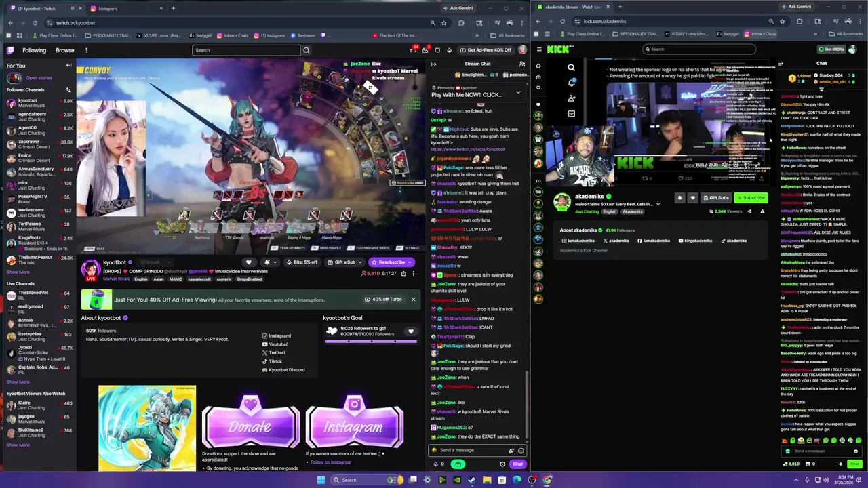Bookmark kick.com/akademiks with the star icon
Viewport: 868px width, 488px height.
(782, 21)
